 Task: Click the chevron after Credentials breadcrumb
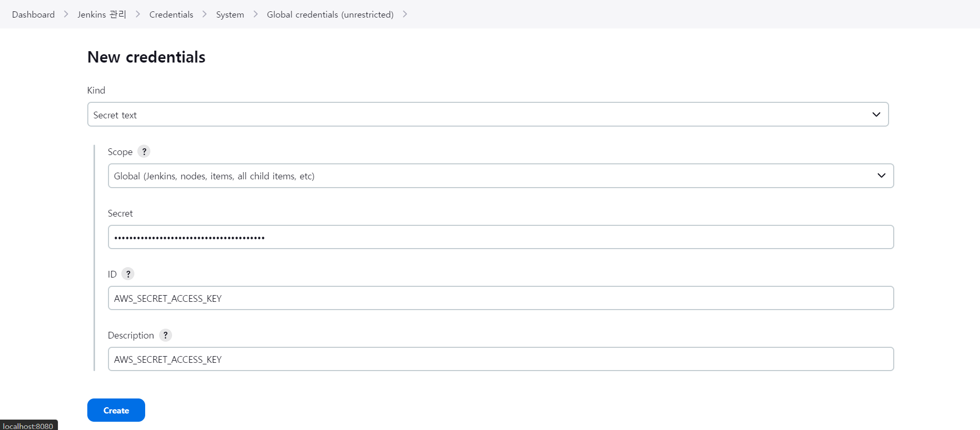coord(205,14)
